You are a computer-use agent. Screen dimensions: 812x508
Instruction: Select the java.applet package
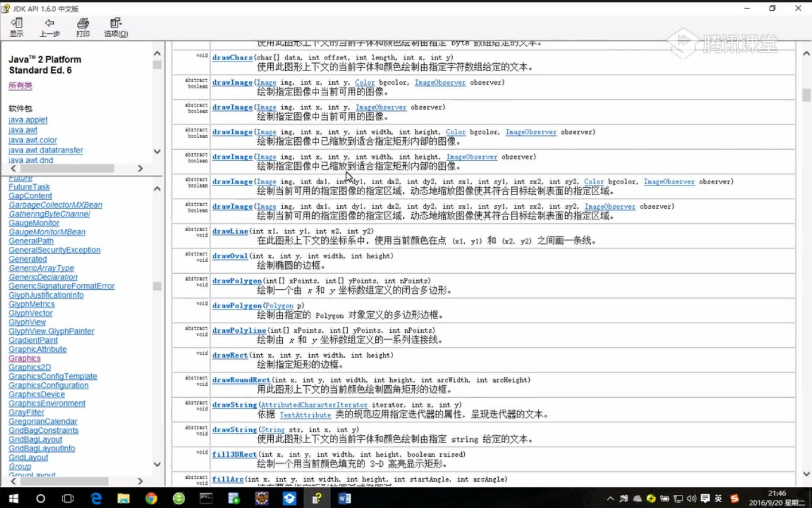click(x=28, y=120)
